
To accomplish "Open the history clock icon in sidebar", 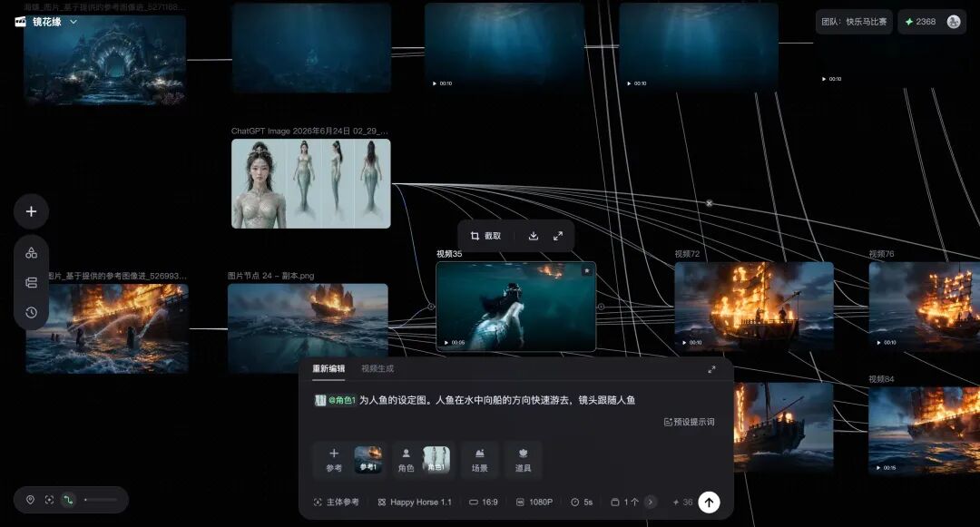I will (31, 312).
